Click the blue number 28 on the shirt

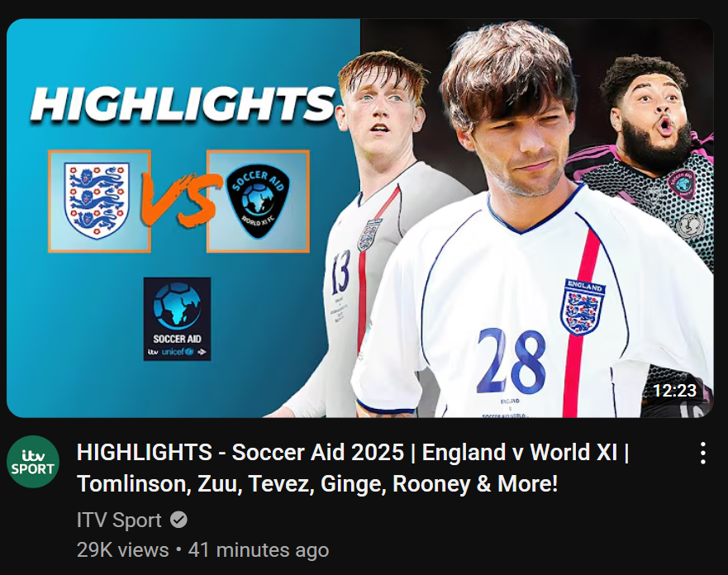coord(511,360)
